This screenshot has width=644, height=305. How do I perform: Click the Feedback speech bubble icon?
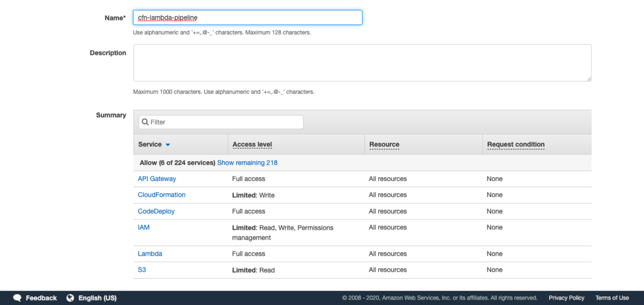(x=17, y=298)
